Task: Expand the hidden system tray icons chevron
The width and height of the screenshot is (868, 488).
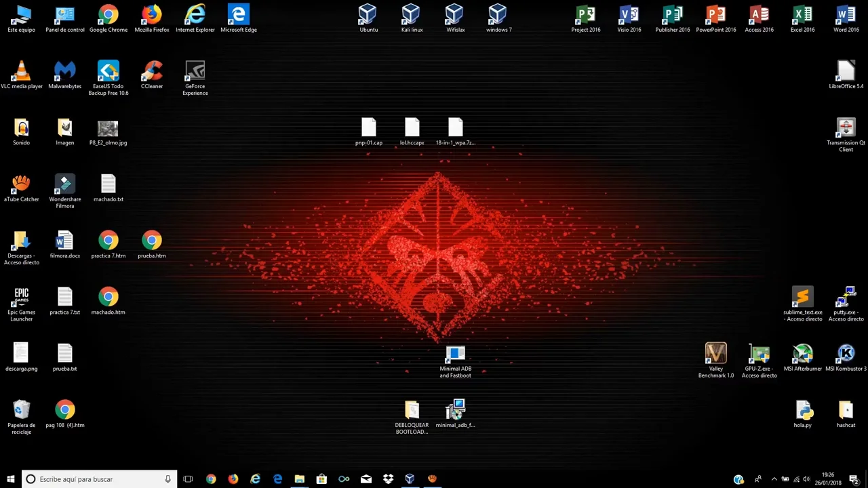Action: click(774, 479)
